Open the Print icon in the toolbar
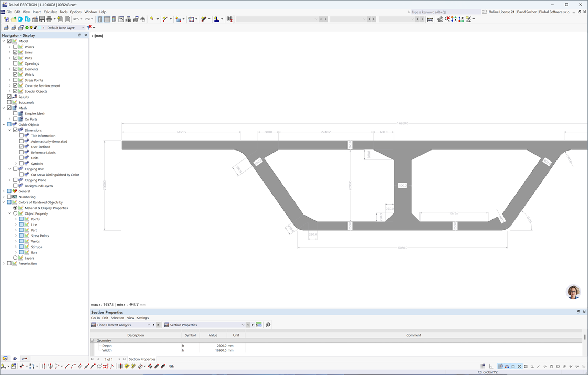Viewport: 588px width, 375px height. [50, 19]
